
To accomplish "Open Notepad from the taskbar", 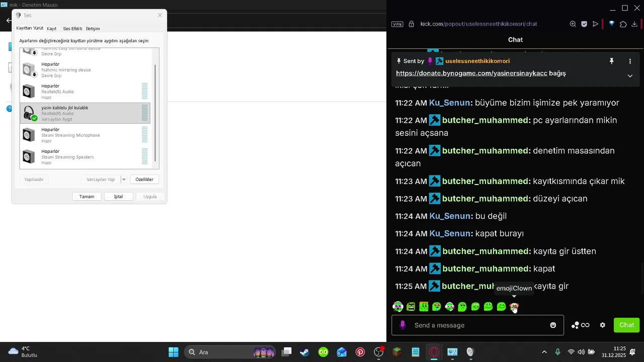I will point(416,352).
